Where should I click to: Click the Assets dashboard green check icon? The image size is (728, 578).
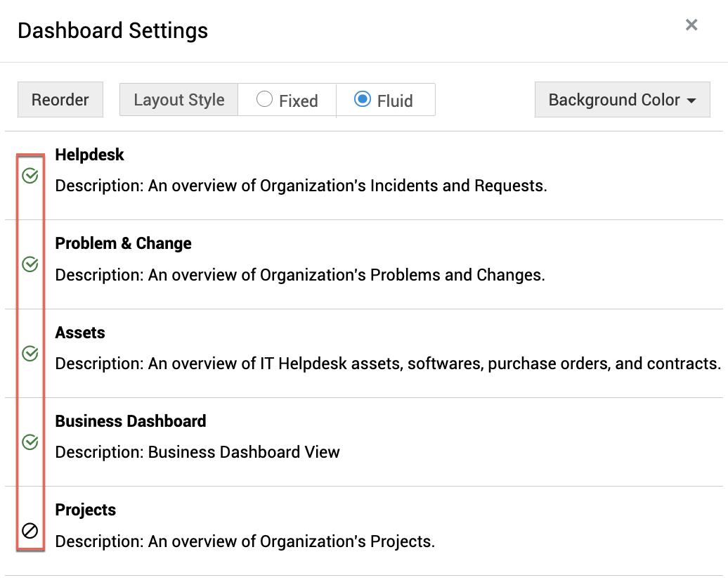point(30,353)
